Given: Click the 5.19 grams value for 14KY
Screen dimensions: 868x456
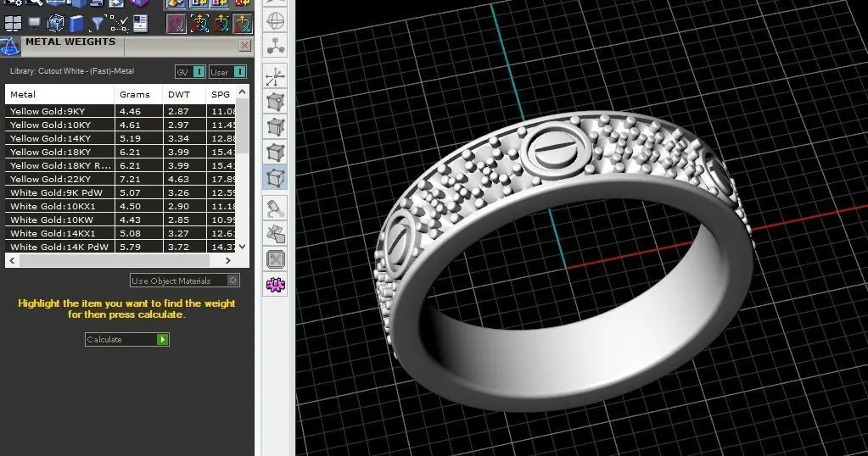Looking at the screenshot, I should coord(130,138).
